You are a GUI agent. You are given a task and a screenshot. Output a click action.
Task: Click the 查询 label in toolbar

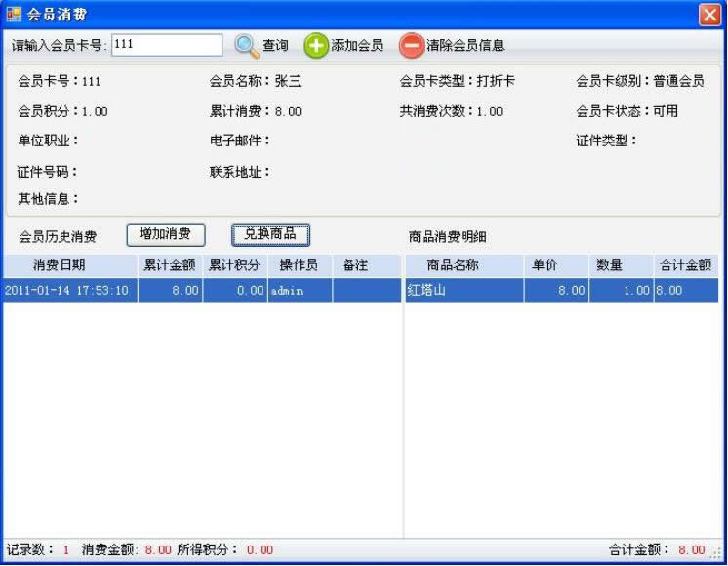tap(275, 45)
